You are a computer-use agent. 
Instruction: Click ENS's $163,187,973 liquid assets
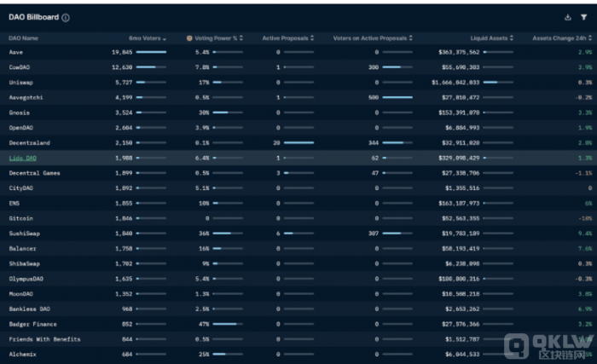[459, 204]
